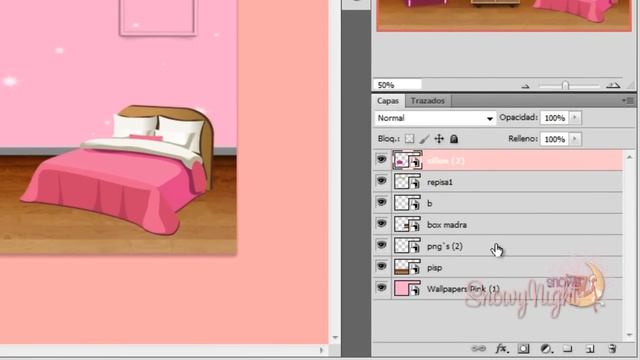Click the b layer thumbnail

[x=407, y=203]
